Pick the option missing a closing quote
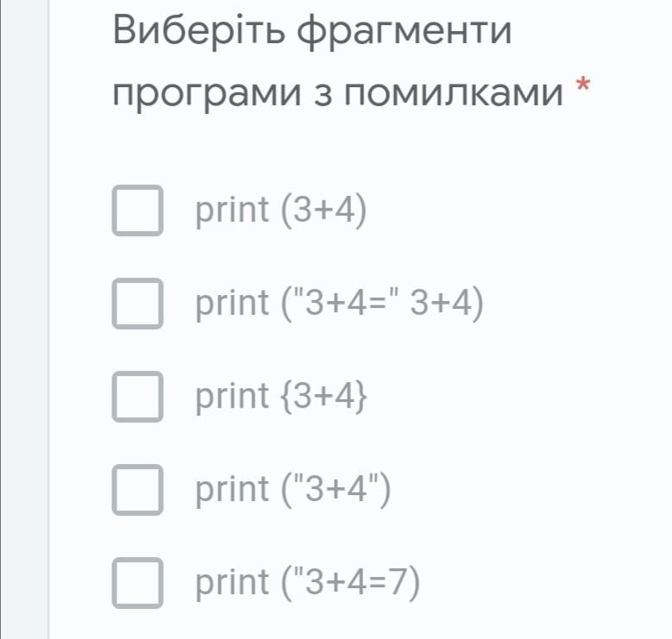The image size is (672, 639). tap(136, 583)
